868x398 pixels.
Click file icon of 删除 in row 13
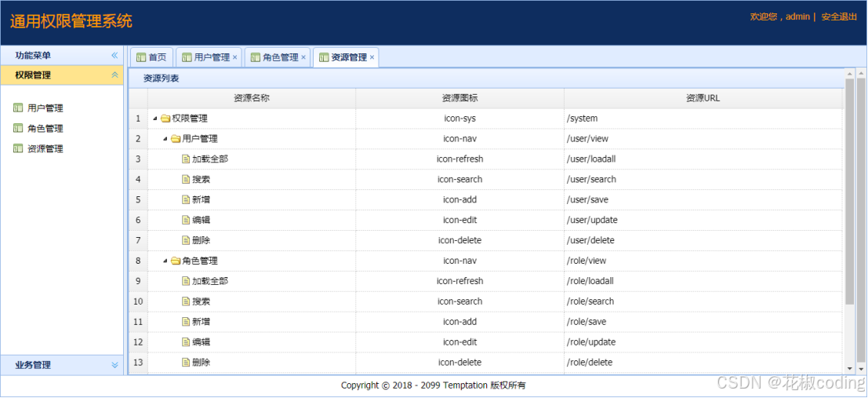coord(186,362)
